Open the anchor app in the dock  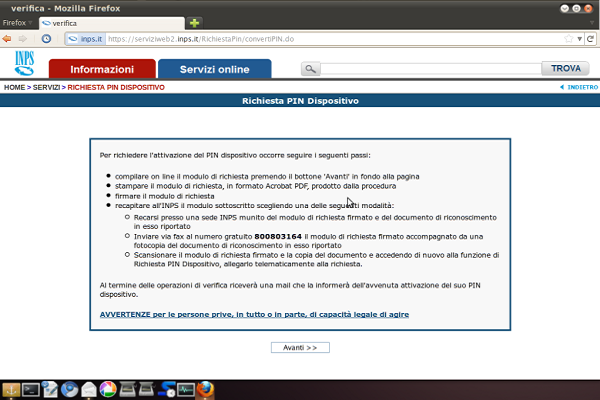(x=11, y=390)
